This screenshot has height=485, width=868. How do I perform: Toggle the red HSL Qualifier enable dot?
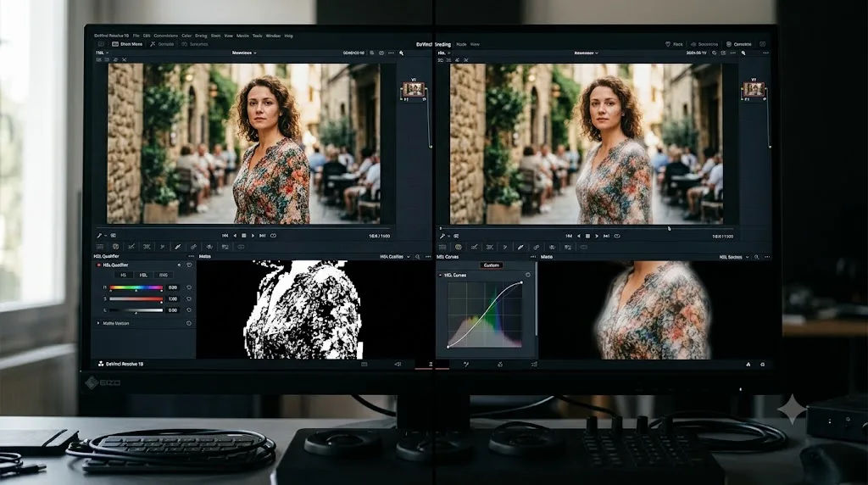click(x=99, y=265)
